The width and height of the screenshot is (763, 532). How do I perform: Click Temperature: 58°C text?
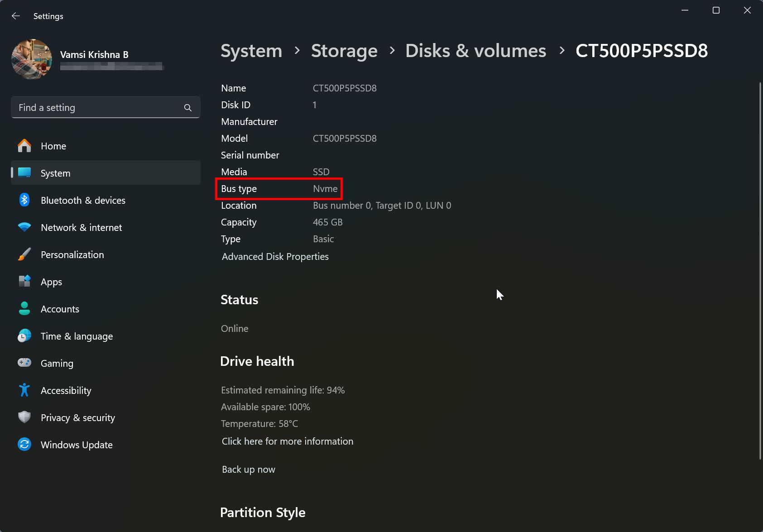pos(259,423)
